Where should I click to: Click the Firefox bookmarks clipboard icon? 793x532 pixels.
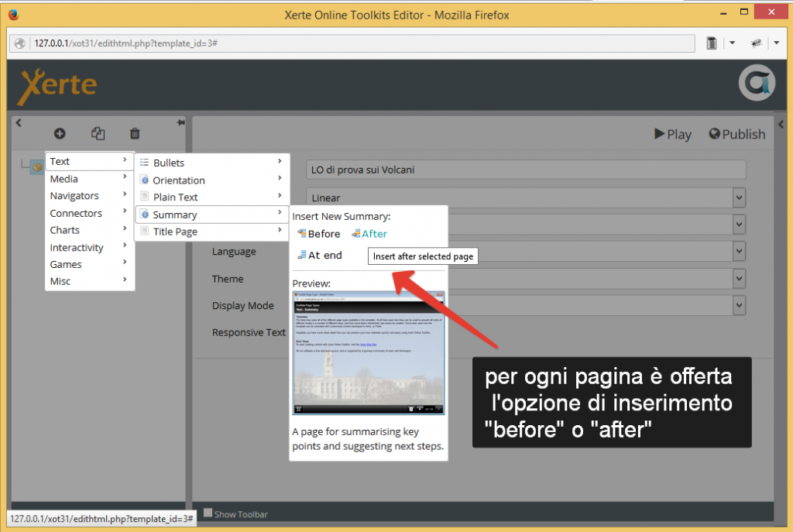712,43
